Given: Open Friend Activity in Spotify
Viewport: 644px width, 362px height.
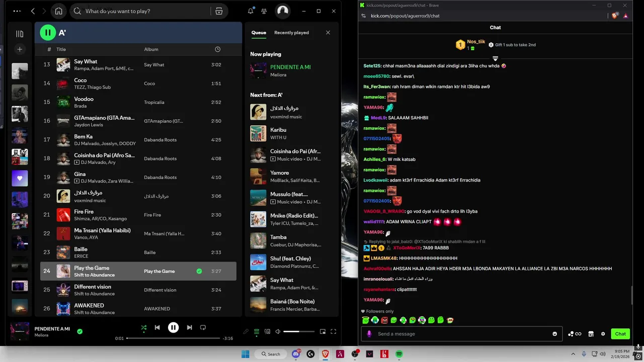Looking at the screenshot, I should click(264, 11).
